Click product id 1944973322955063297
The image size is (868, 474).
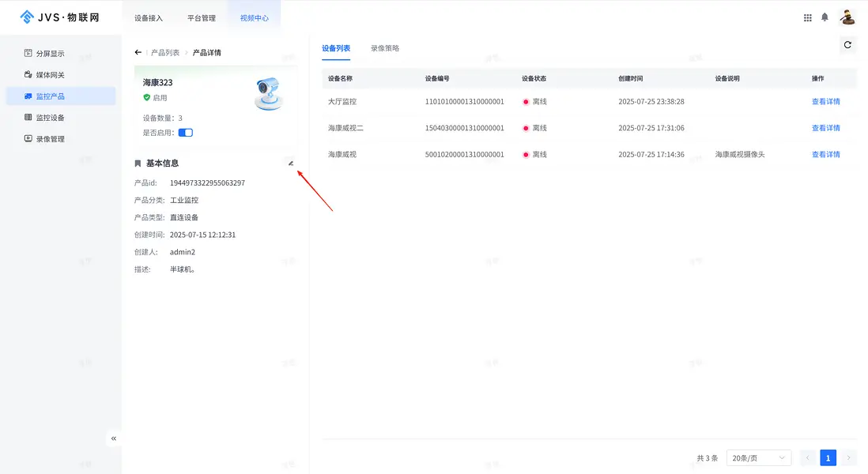click(x=207, y=183)
